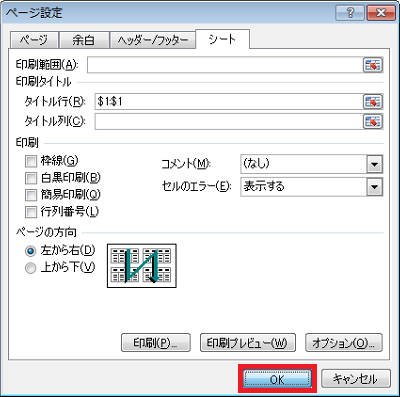The image size is (400, 397).
Task: Click the タイトル行 field with $1:$1
Action: [229, 102]
